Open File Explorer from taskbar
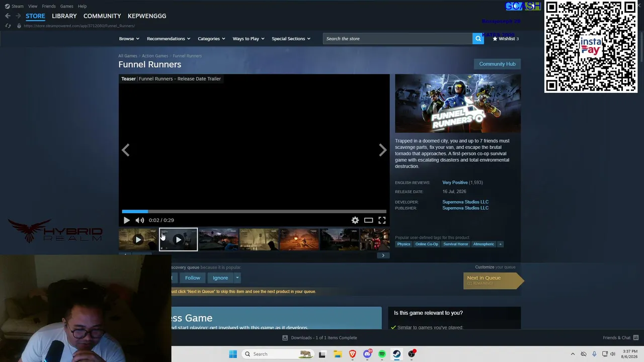This screenshot has height=362, width=644. [x=338, y=354]
